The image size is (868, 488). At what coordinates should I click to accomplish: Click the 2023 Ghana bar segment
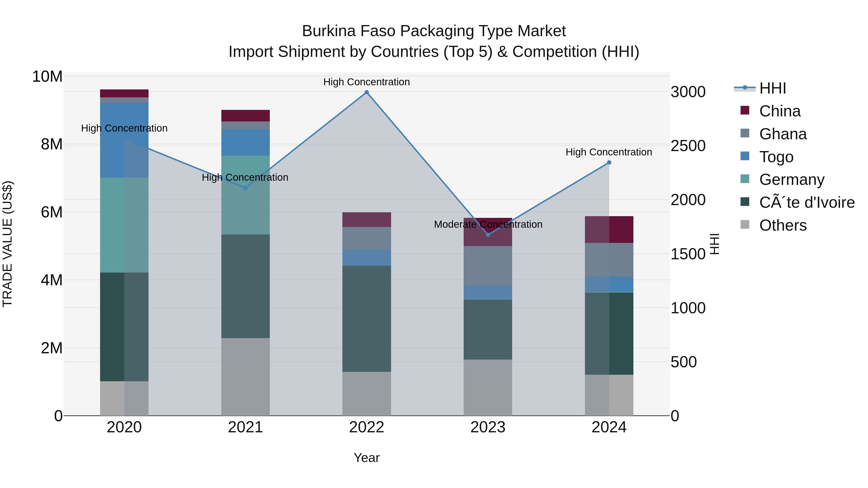[488, 266]
